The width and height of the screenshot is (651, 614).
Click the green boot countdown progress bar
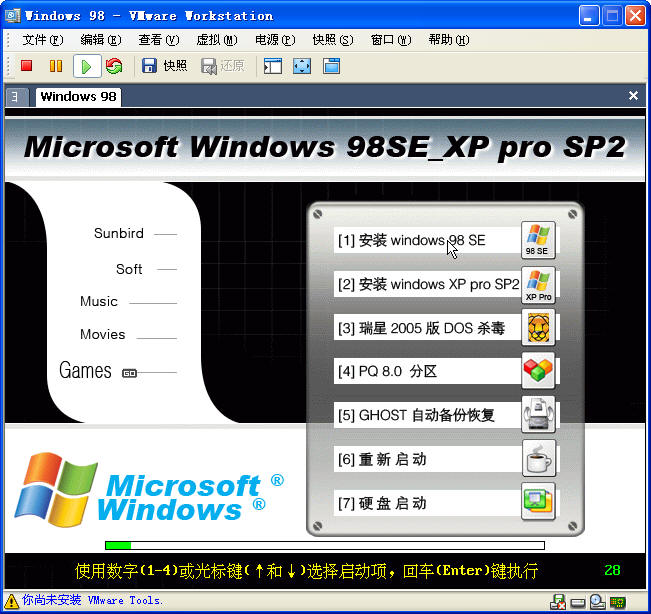click(325, 545)
